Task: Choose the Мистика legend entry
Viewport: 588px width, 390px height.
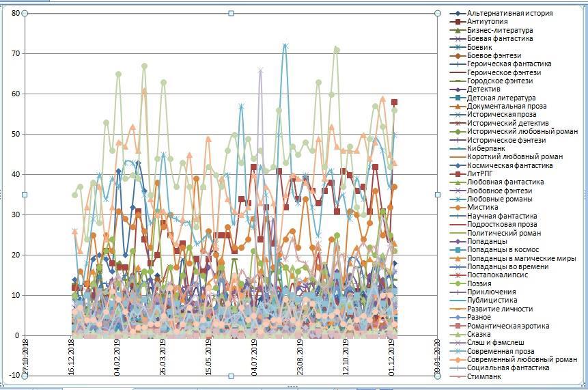Action: 483,208
